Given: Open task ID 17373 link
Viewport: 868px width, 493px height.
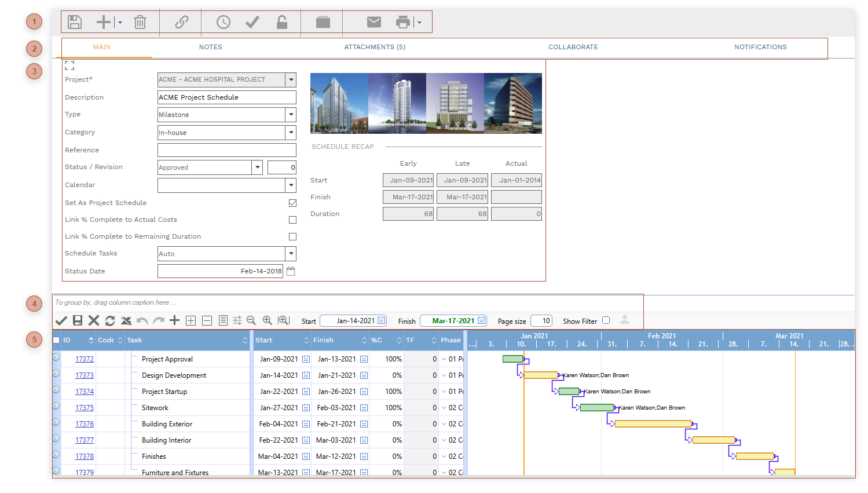Looking at the screenshot, I should [x=85, y=375].
